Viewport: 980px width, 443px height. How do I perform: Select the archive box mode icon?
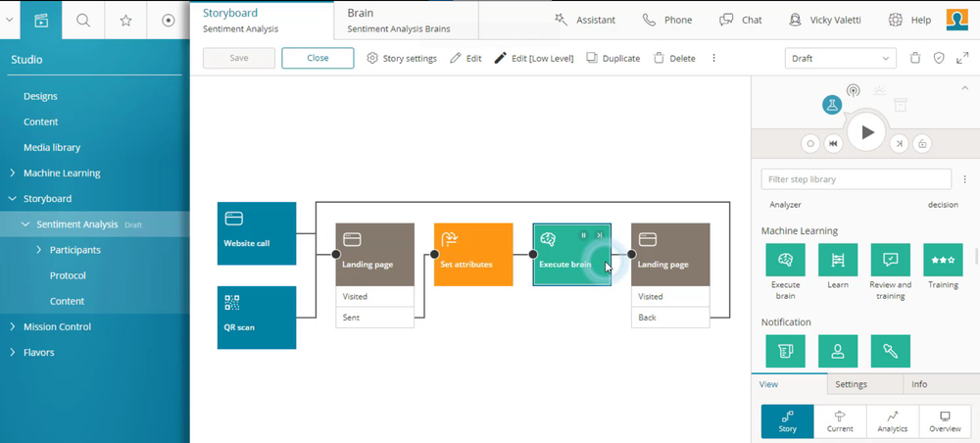coord(900,105)
